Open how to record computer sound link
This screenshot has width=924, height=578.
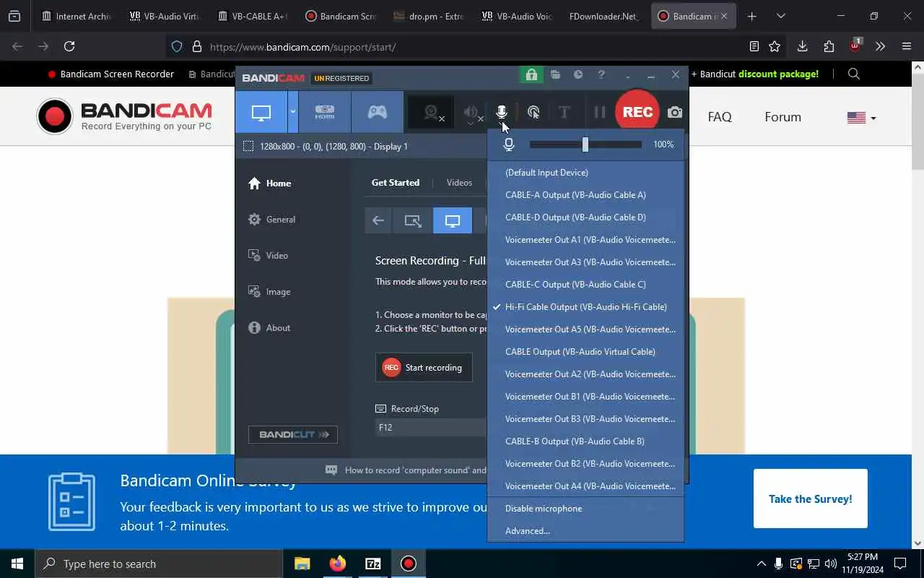point(415,470)
